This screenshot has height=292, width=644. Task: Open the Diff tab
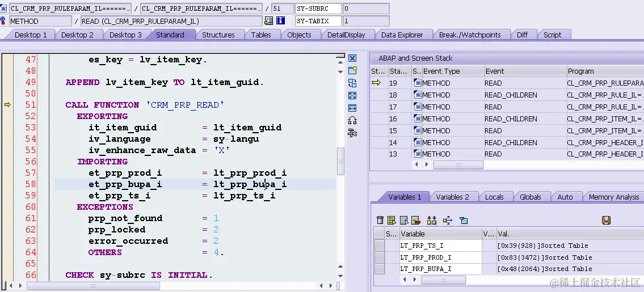(522, 35)
